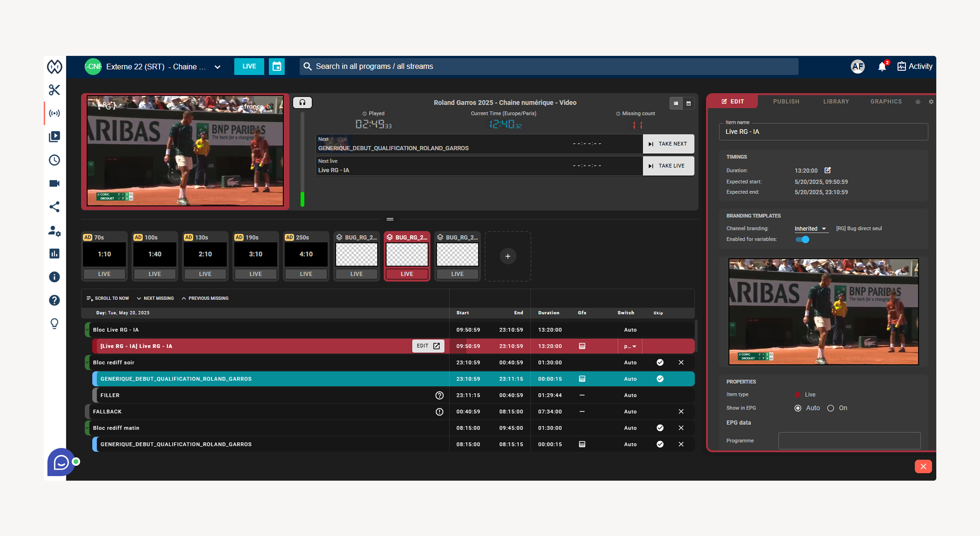The height and width of the screenshot is (536, 980).
Task: Open the share icon in sidebar
Action: point(55,207)
